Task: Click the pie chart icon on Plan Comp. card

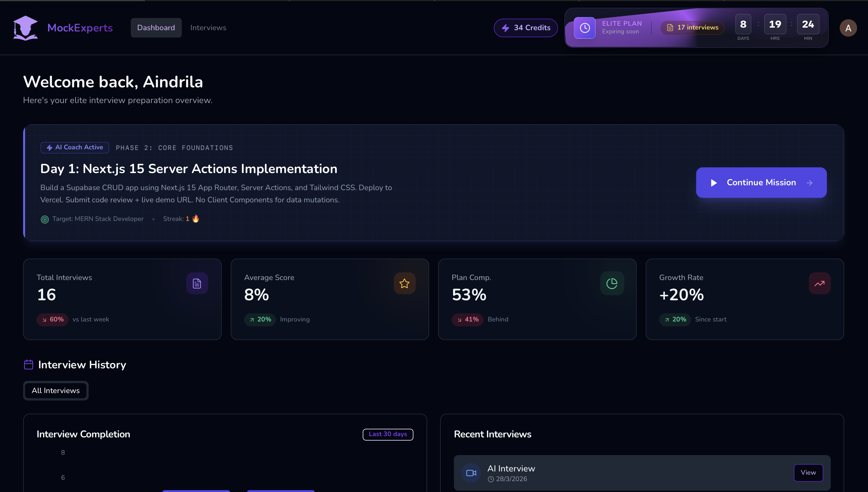Action: click(x=612, y=283)
